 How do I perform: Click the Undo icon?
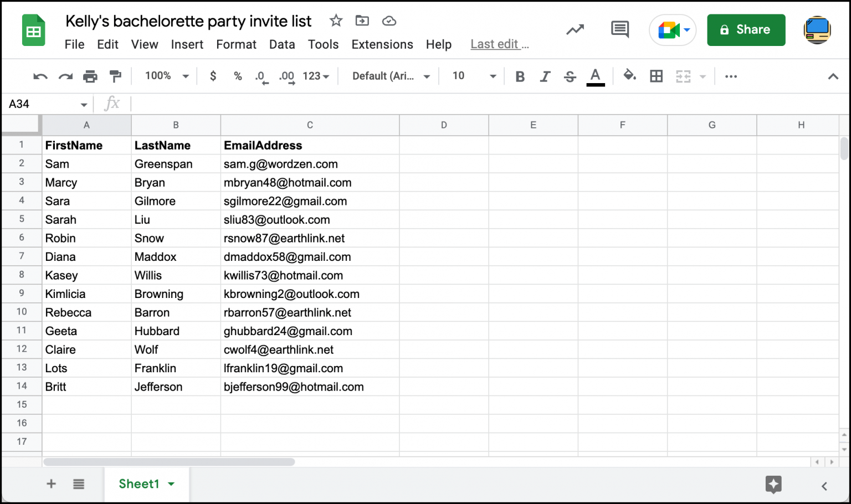point(39,76)
